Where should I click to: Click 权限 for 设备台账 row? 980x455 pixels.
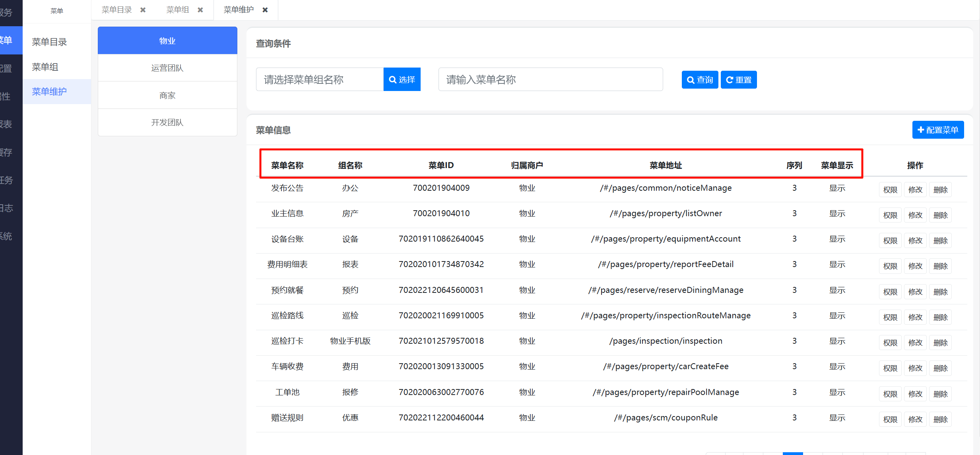coord(890,241)
